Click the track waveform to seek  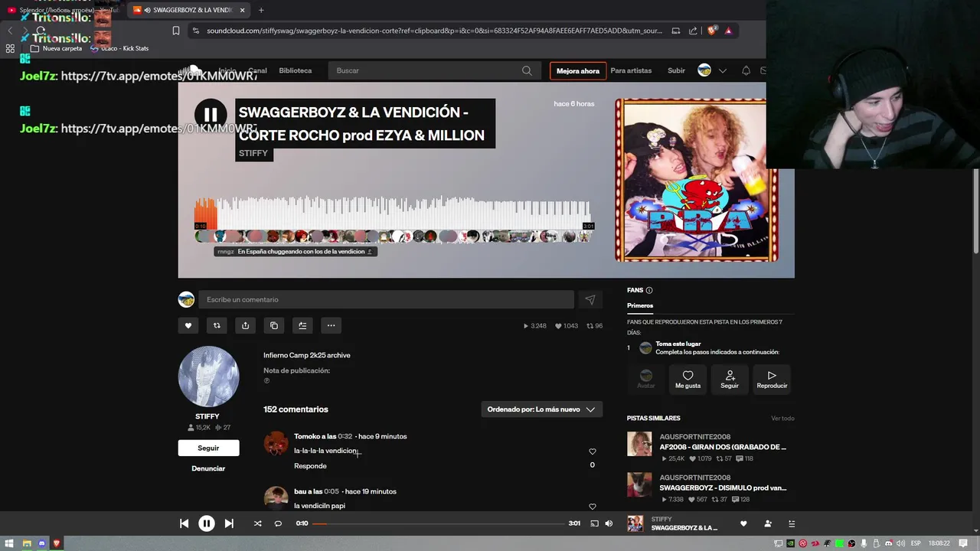point(394,214)
